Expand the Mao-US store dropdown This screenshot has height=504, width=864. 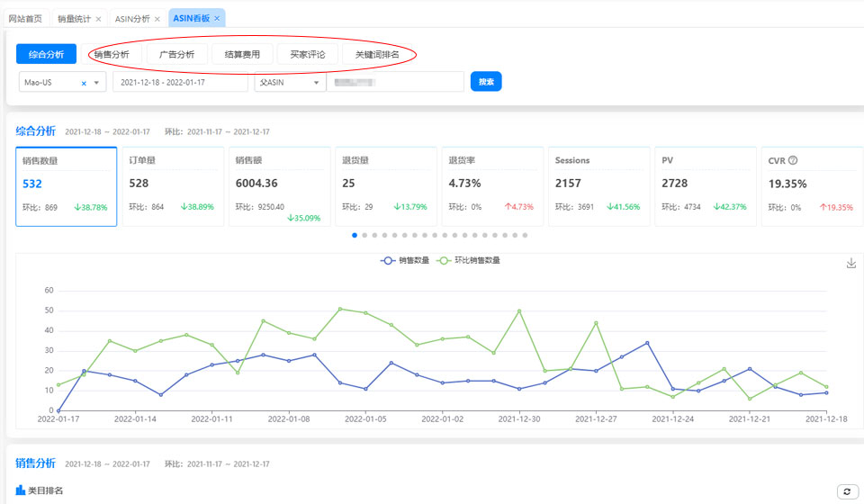pos(96,83)
